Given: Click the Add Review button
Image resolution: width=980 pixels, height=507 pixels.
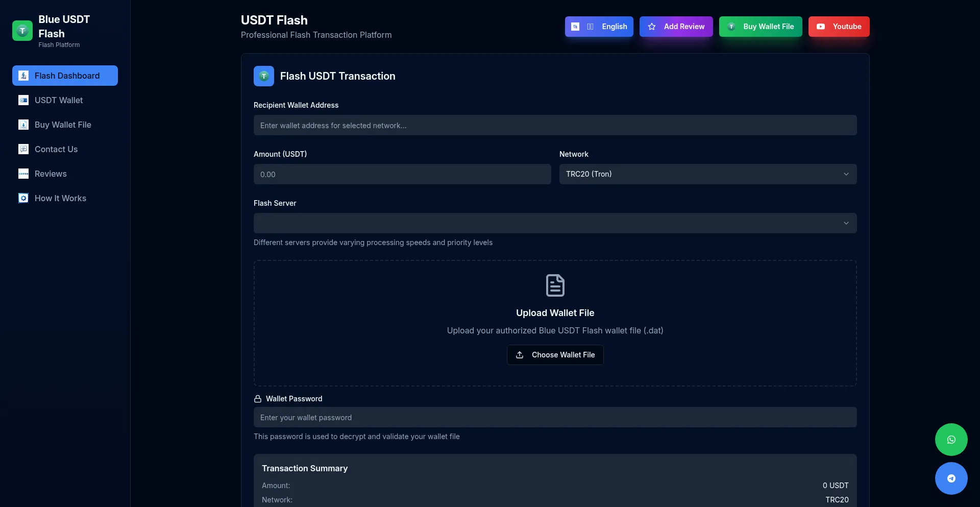Looking at the screenshot, I should click(676, 27).
